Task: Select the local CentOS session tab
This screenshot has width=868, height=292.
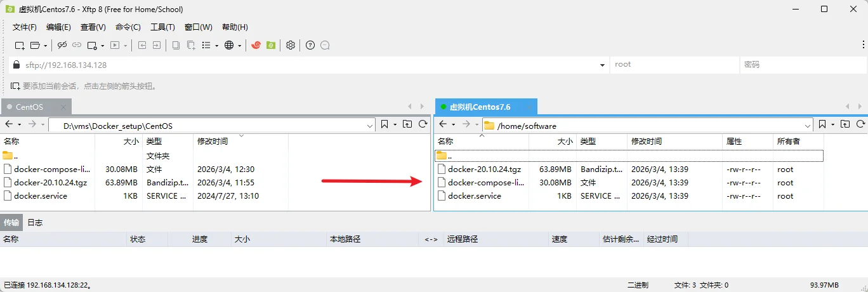Action: [x=30, y=107]
